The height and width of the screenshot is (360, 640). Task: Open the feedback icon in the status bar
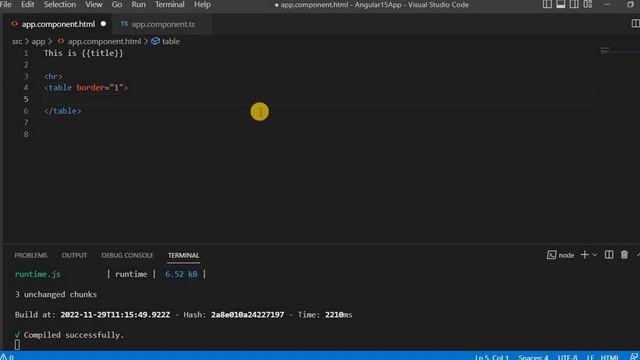pyautogui.click(x=634, y=357)
